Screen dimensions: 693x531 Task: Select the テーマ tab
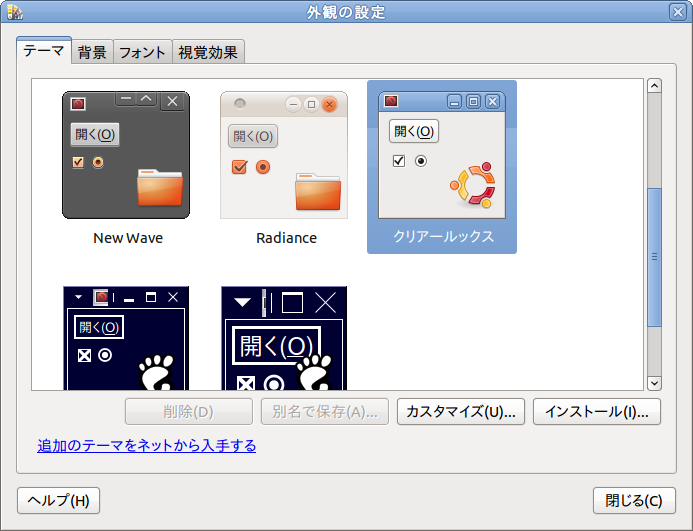[x=44, y=50]
